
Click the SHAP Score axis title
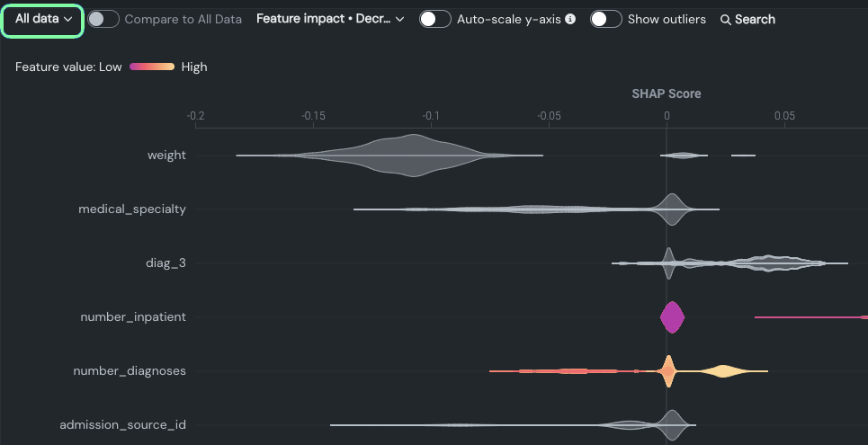[x=666, y=93]
